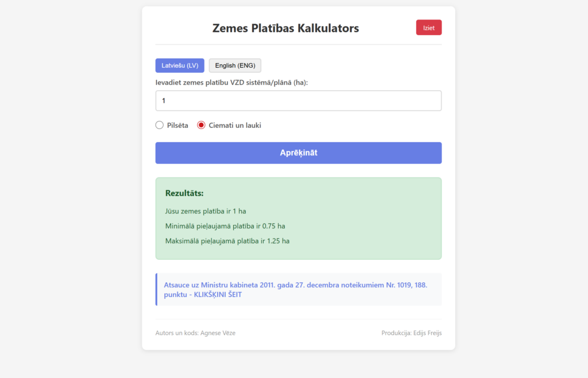The width and height of the screenshot is (588, 378).
Task: Click the Ievadiet zemes platību field label
Action: pyautogui.click(x=231, y=83)
